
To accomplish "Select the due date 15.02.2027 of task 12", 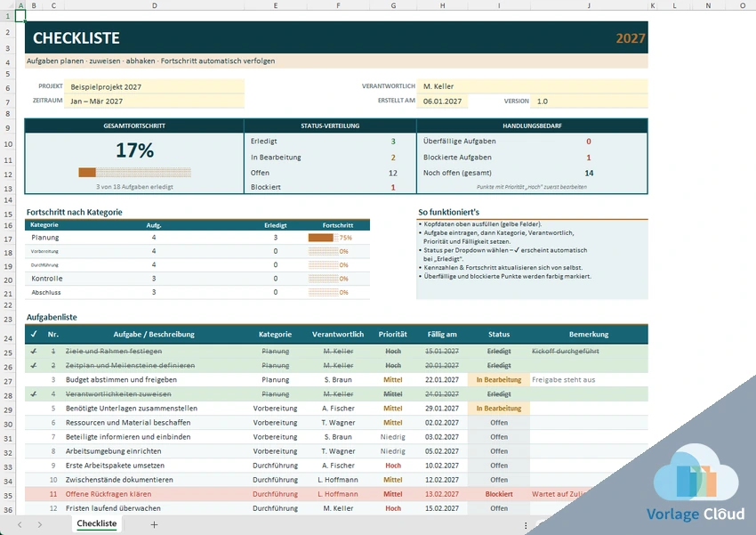I will tap(442, 508).
